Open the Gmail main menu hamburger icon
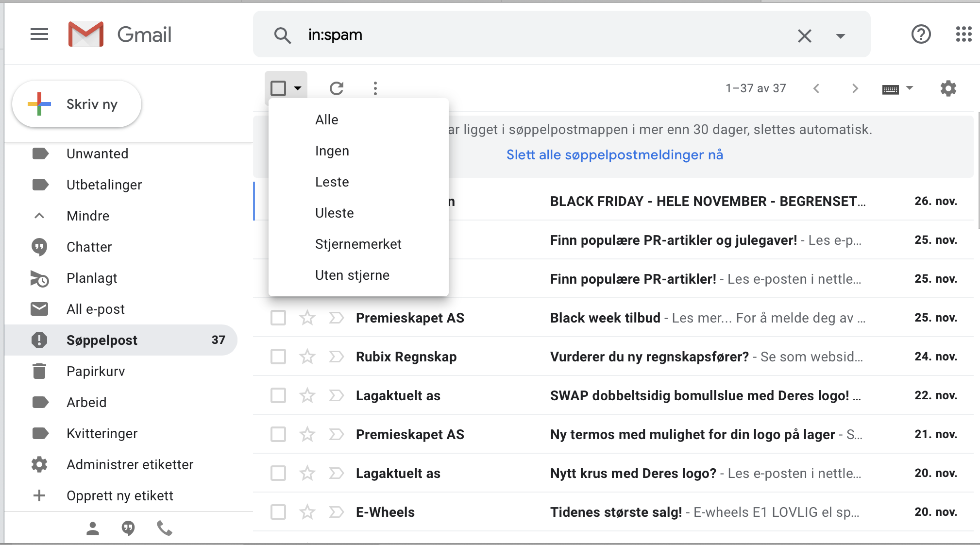The width and height of the screenshot is (980, 545). tap(39, 34)
